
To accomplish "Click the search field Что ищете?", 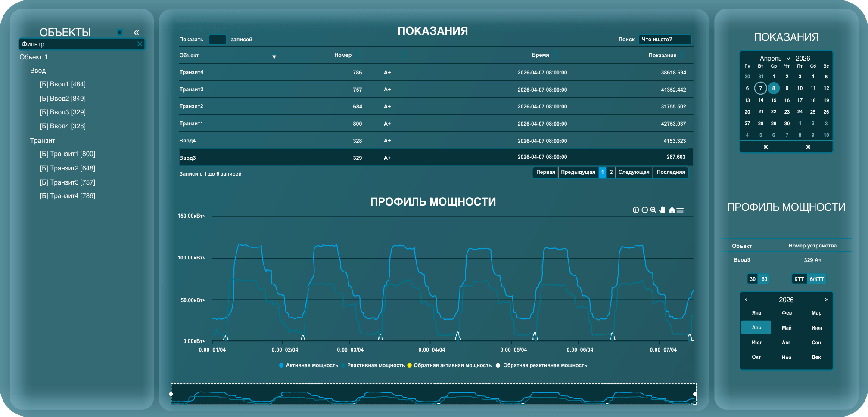I will (x=665, y=40).
